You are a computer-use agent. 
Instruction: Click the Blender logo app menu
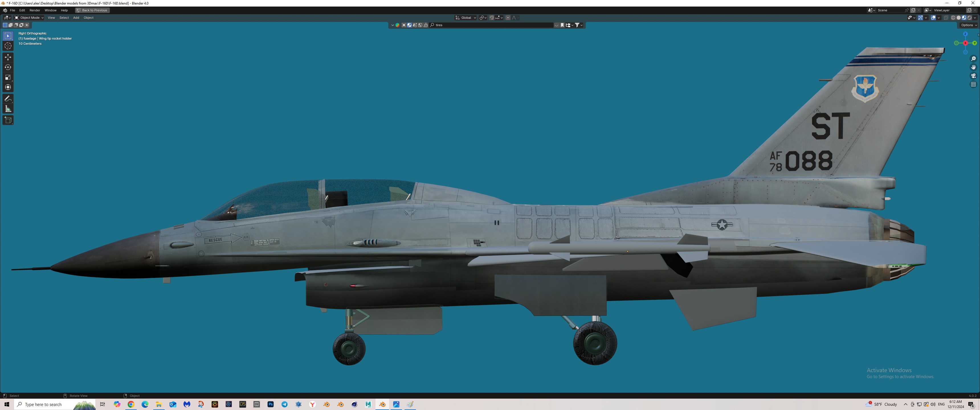click(5, 10)
